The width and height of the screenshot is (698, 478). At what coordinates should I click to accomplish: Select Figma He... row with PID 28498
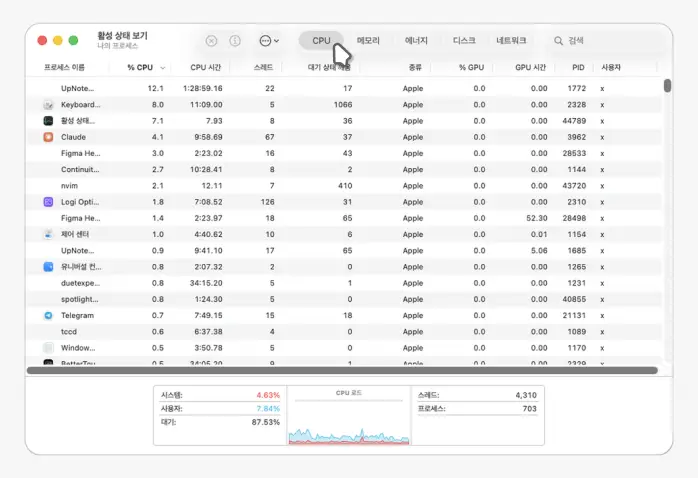click(x=344, y=218)
